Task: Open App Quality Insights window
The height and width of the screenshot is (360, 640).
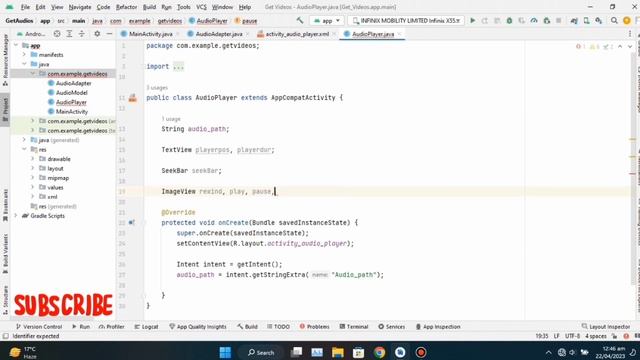Action: click(198, 327)
